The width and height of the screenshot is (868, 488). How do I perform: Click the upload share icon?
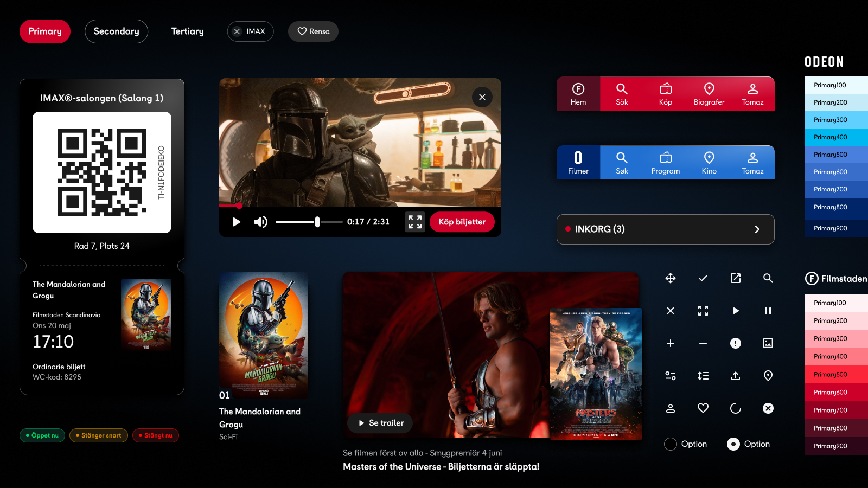tap(736, 376)
